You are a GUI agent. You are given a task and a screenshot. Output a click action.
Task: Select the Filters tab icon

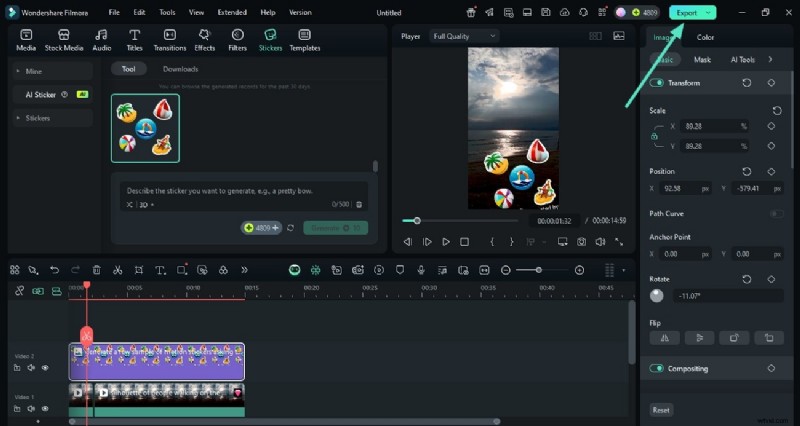point(237,39)
